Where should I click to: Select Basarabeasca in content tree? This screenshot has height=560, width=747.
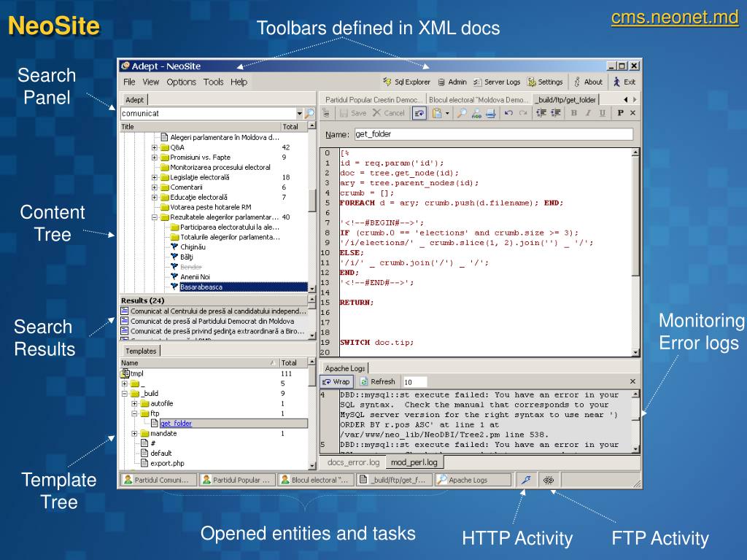click(x=201, y=287)
